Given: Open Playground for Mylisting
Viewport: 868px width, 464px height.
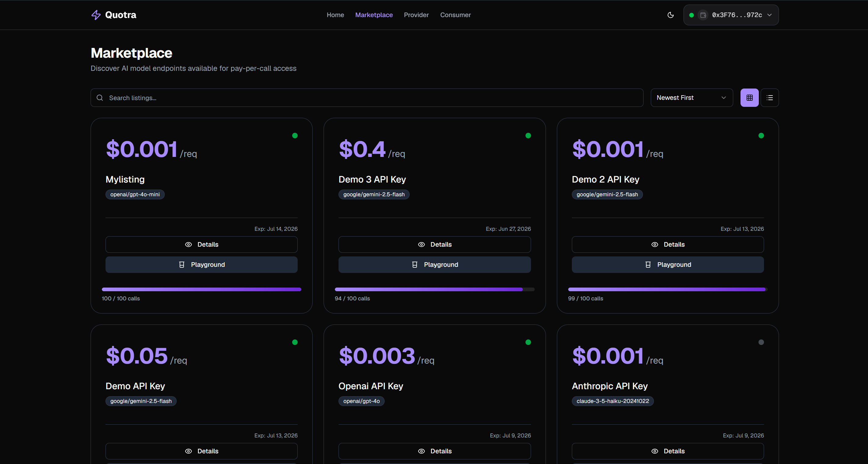Looking at the screenshot, I should pos(202,265).
